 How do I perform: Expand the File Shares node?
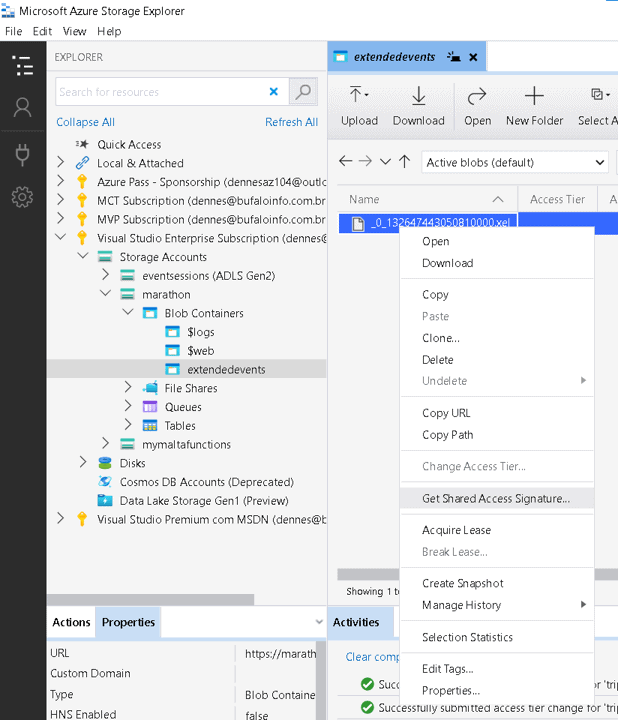(x=128, y=387)
